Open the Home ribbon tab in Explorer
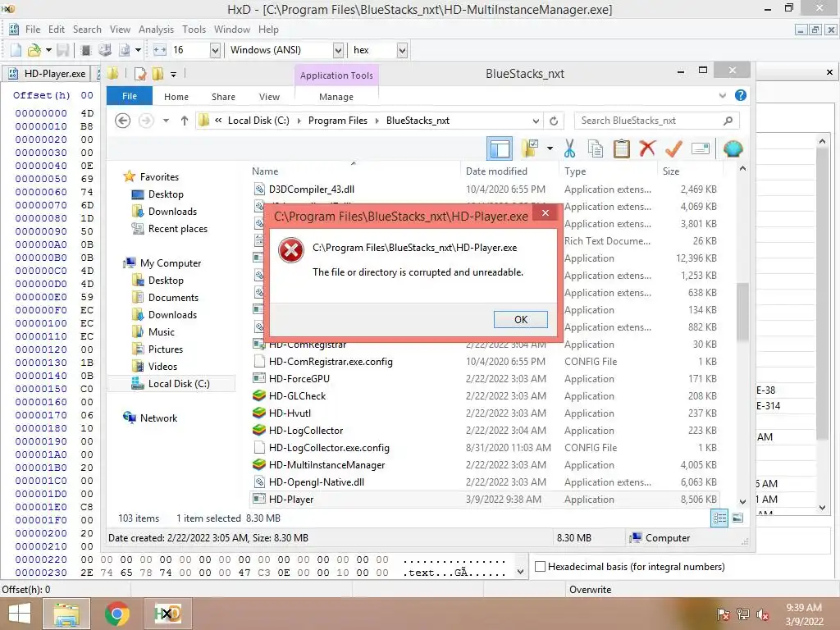 176,97
